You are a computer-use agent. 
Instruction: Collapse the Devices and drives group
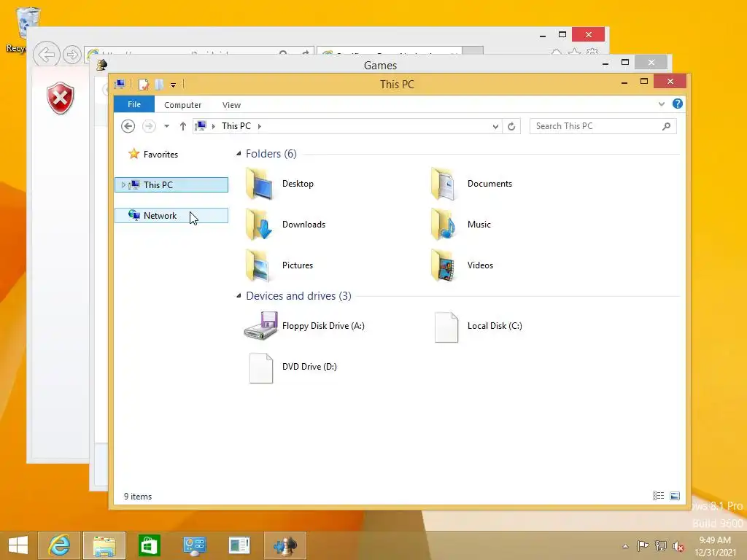tap(239, 296)
